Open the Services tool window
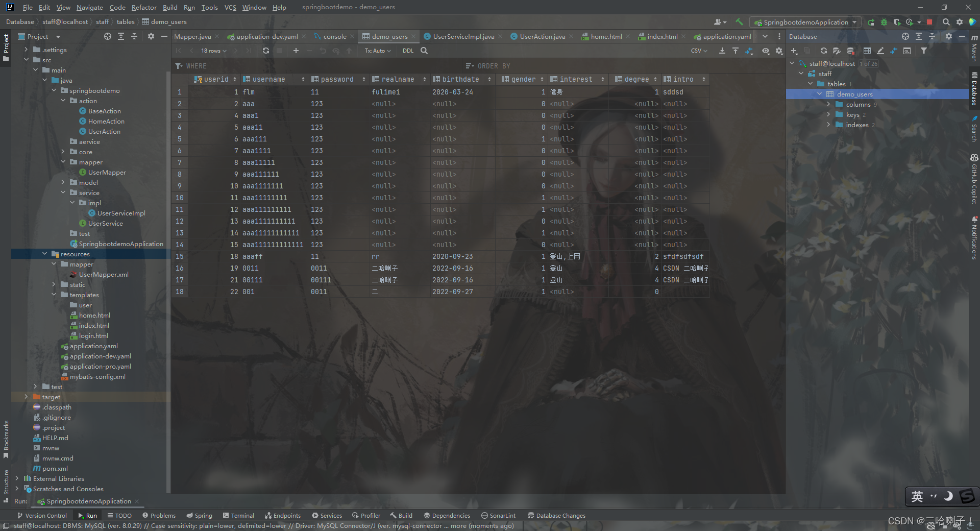The image size is (980, 531). [x=327, y=516]
